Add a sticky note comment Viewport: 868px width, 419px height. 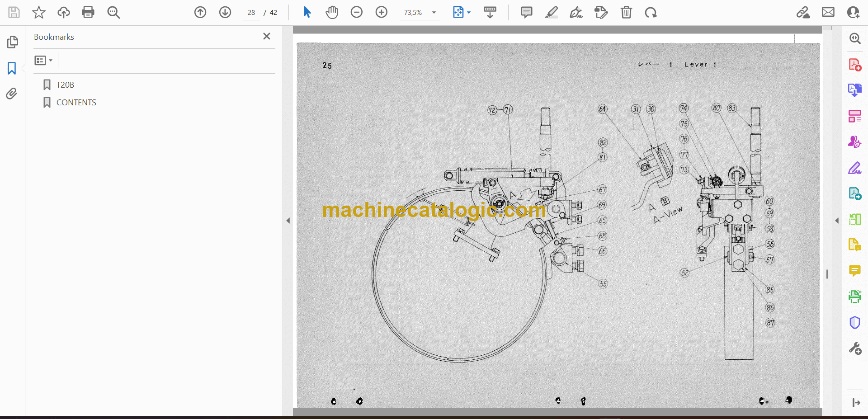click(x=527, y=12)
